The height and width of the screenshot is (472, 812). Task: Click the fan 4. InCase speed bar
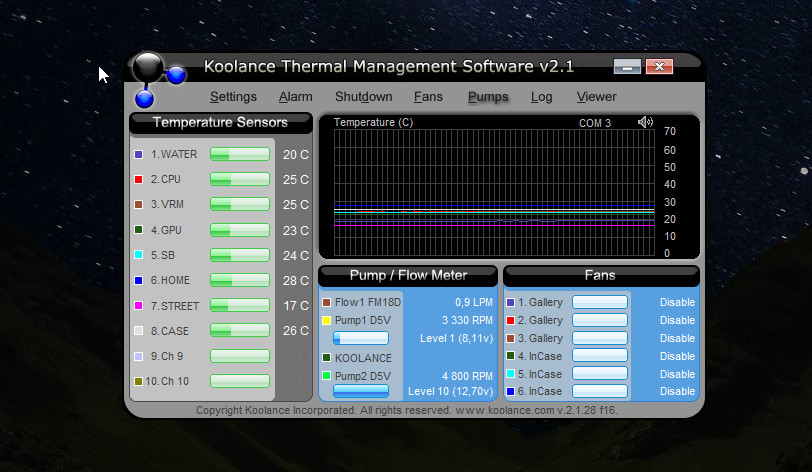[x=600, y=355]
